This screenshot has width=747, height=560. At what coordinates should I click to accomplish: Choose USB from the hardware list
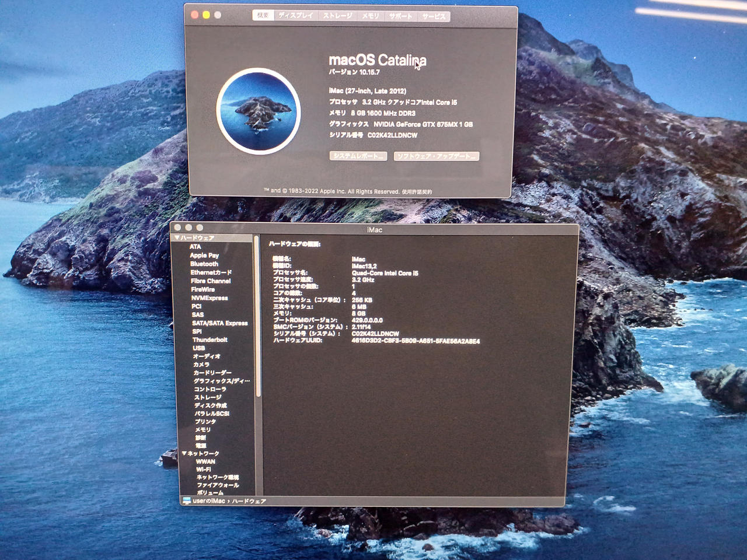click(x=199, y=348)
